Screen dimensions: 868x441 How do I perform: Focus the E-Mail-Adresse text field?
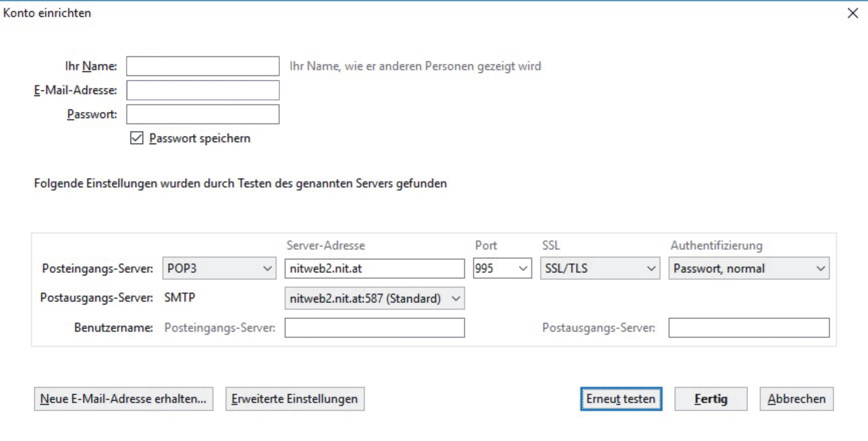pyautogui.click(x=202, y=90)
